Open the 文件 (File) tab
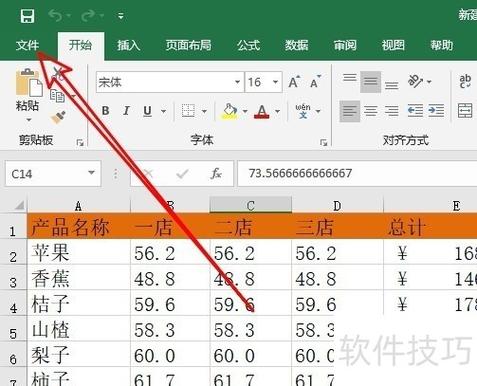 (27, 45)
